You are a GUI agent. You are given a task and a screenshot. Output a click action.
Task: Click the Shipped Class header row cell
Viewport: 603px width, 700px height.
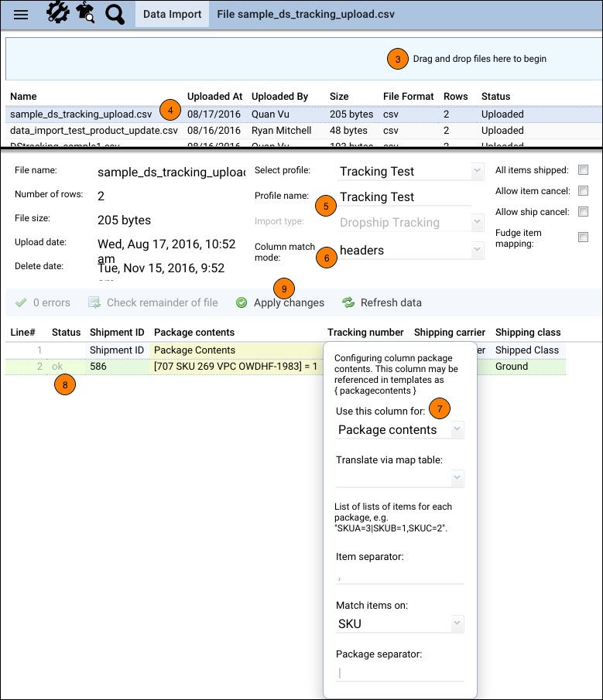click(x=527, y=350)
